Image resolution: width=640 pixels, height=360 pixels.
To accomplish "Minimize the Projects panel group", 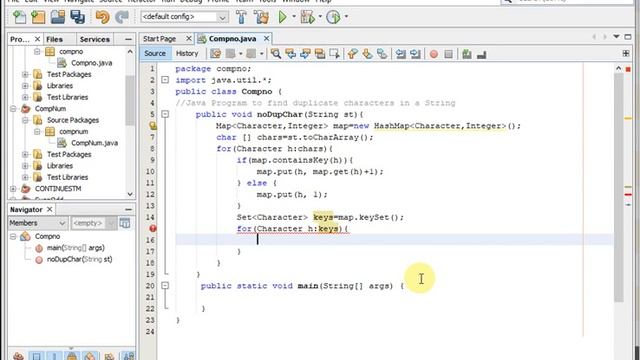I will [x=128, y=39].
